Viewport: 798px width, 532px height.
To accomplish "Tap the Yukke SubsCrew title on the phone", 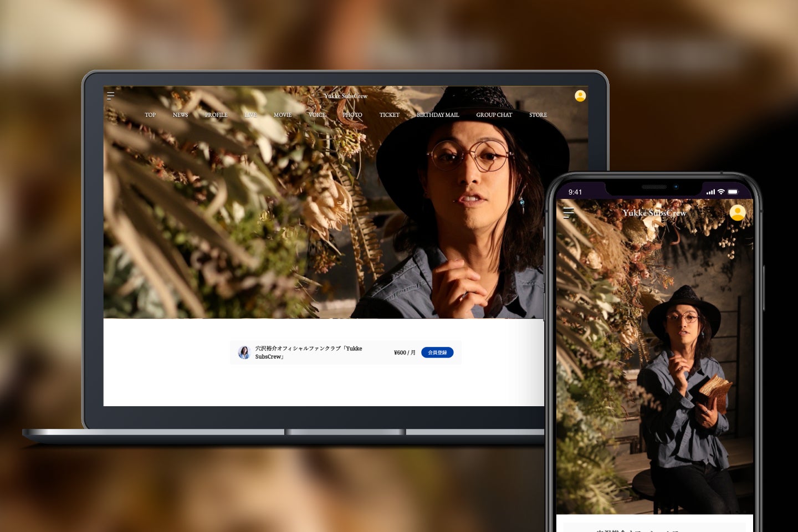I will (654, 213).
